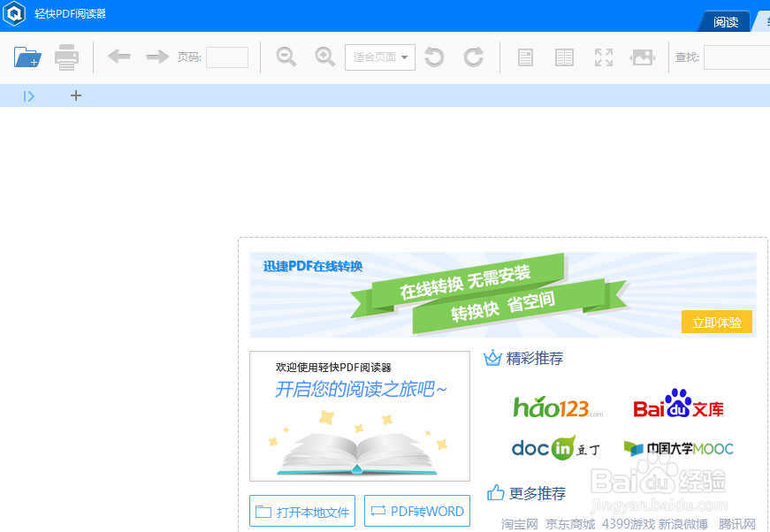Go to previous page with left arrow
770x532 pixels.
point(118,57)
